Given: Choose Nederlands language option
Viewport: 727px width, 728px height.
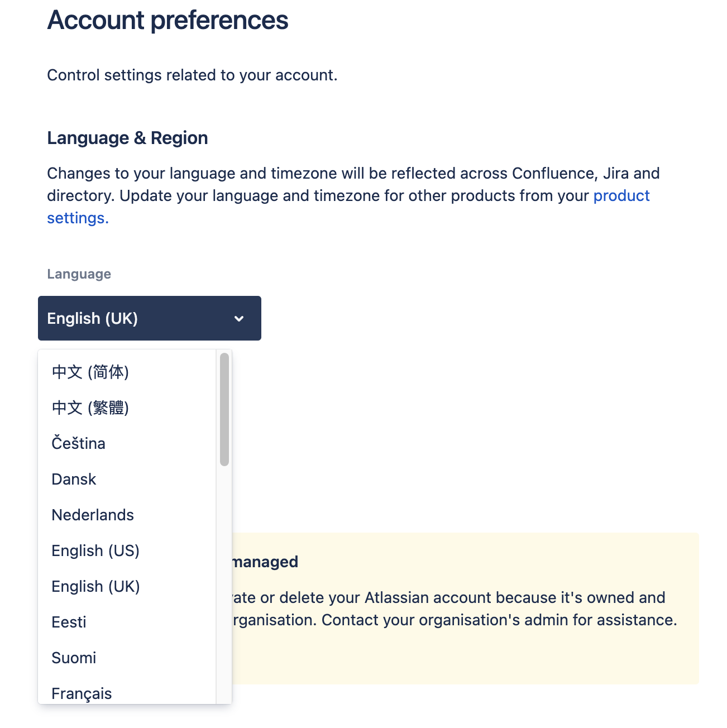Looking at the screenshot, I should click(93, 515).
